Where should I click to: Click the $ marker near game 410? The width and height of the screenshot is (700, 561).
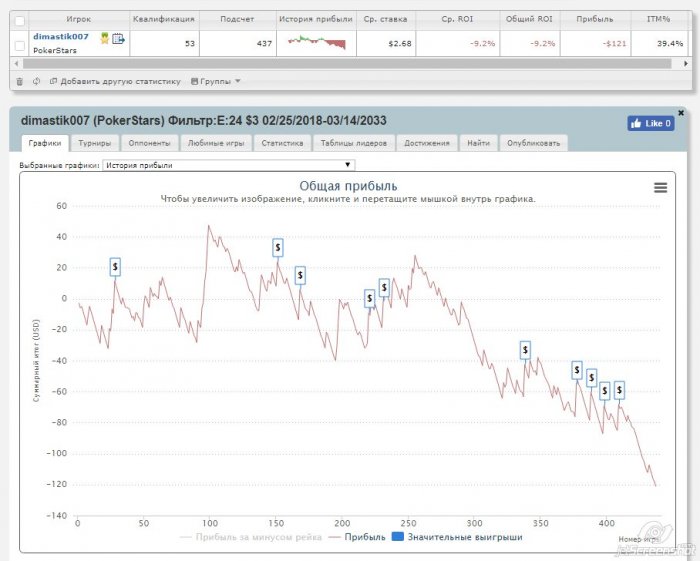619,390
